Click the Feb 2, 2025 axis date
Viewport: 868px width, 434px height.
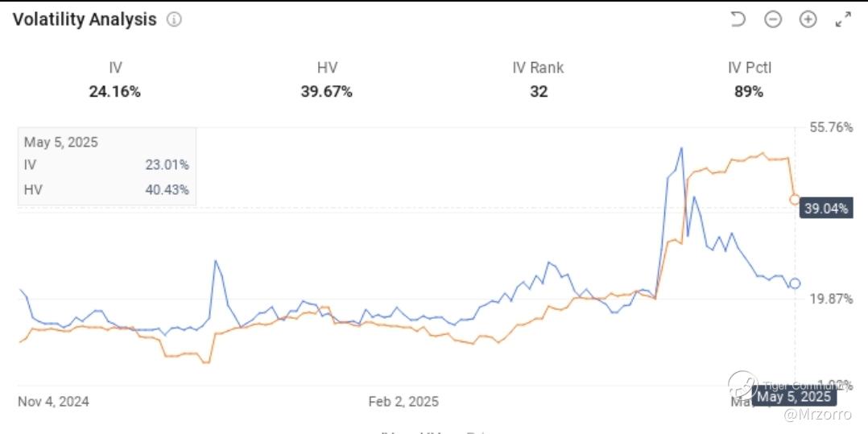click(403, 401)
